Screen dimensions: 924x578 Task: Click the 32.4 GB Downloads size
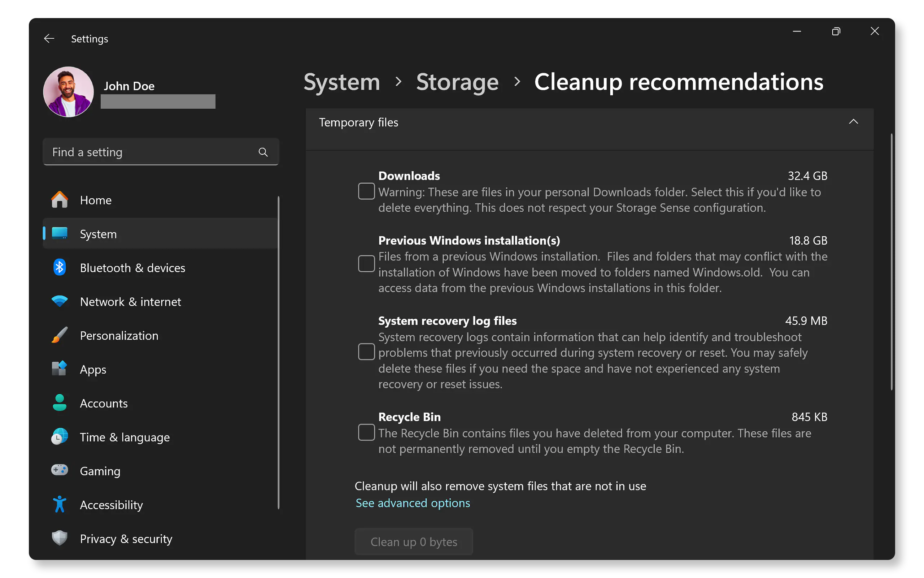[807, 176]
